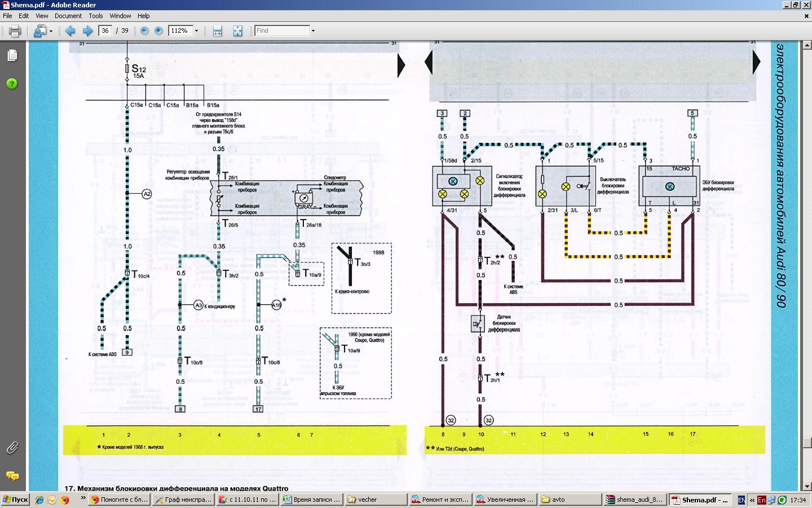Select the Fit Page full view icon

238,31
